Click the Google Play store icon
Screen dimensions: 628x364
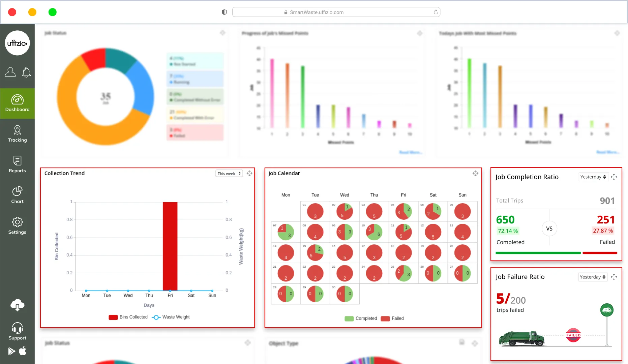pos(12,351)
